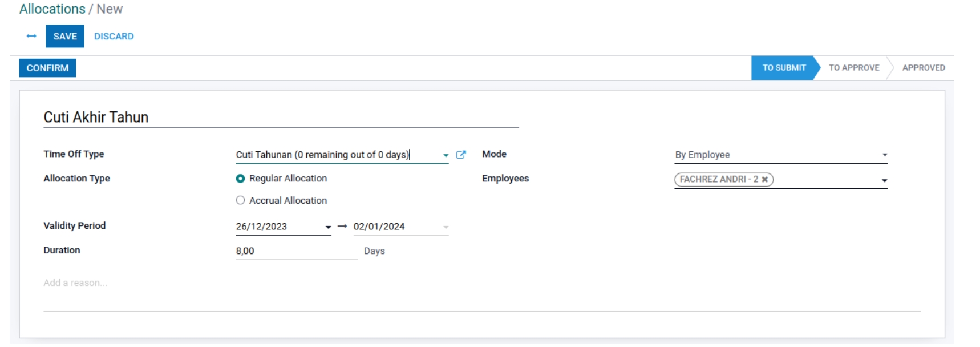
Task: Remove the FACHREZ ANDRI employee tag
Action: tap(765, 180)
